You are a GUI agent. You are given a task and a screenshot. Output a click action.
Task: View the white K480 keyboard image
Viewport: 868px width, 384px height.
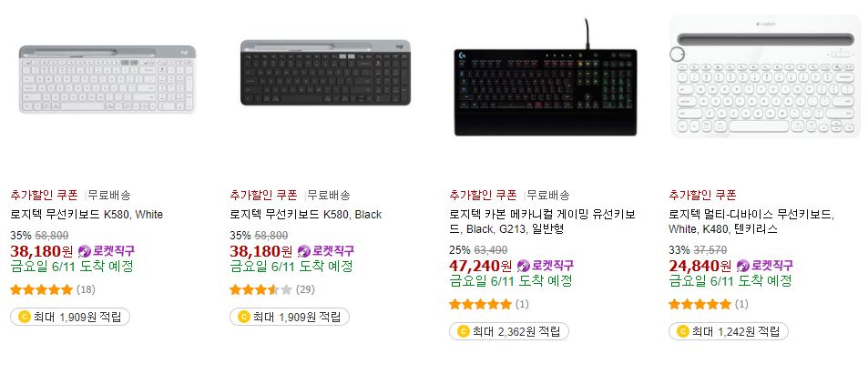[766, 76]
